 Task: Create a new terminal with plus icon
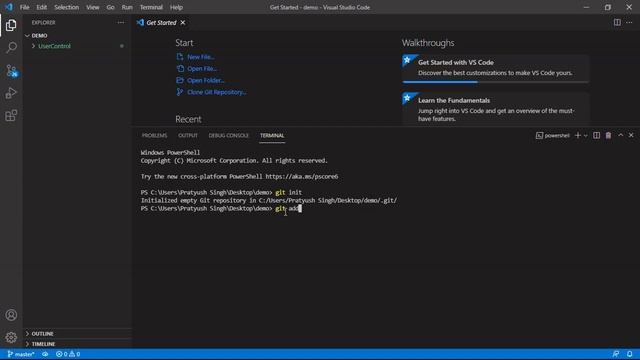click(x=578, y=135)
